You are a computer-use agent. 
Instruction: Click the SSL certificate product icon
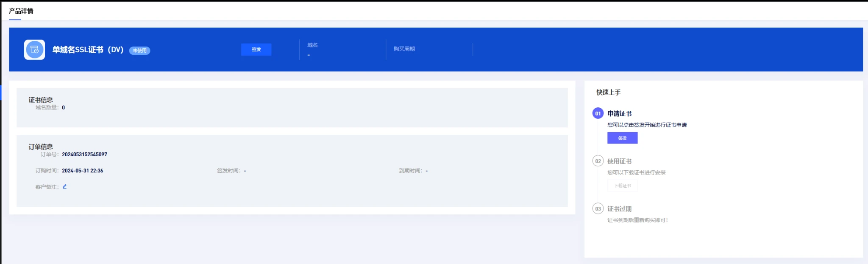click(34, 50)
